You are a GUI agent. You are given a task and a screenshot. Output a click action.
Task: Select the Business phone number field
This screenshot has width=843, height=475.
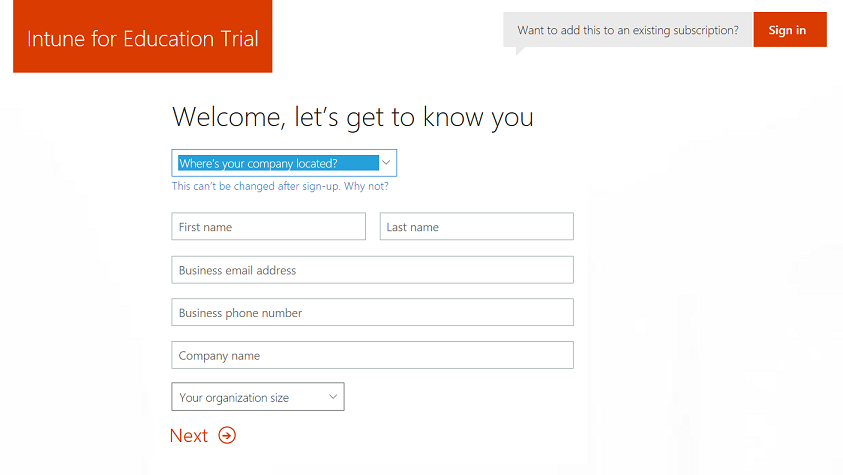click(372, 313)
